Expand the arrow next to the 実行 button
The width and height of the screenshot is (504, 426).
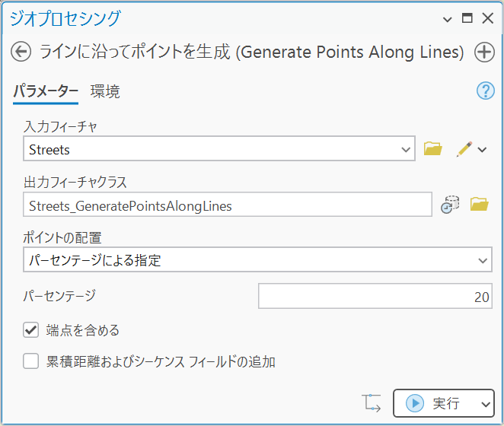point(486,404)
